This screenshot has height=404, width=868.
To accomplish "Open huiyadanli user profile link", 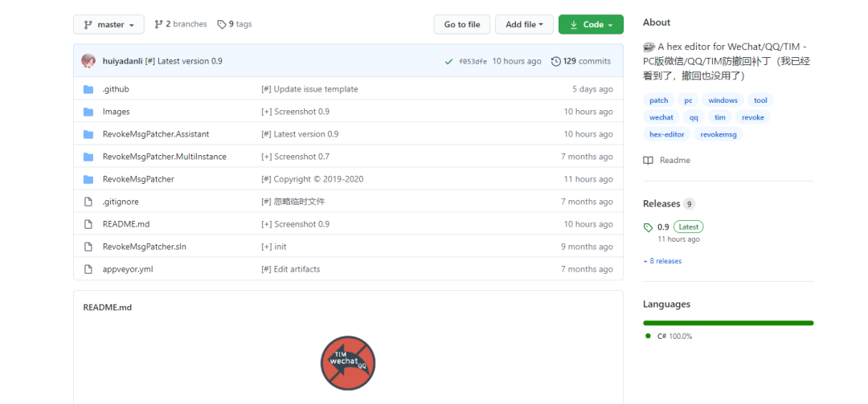I will [122, 61].
